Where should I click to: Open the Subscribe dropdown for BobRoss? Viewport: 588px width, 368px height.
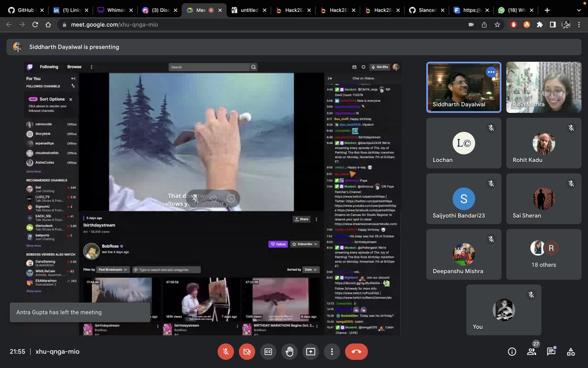point(304,244)
